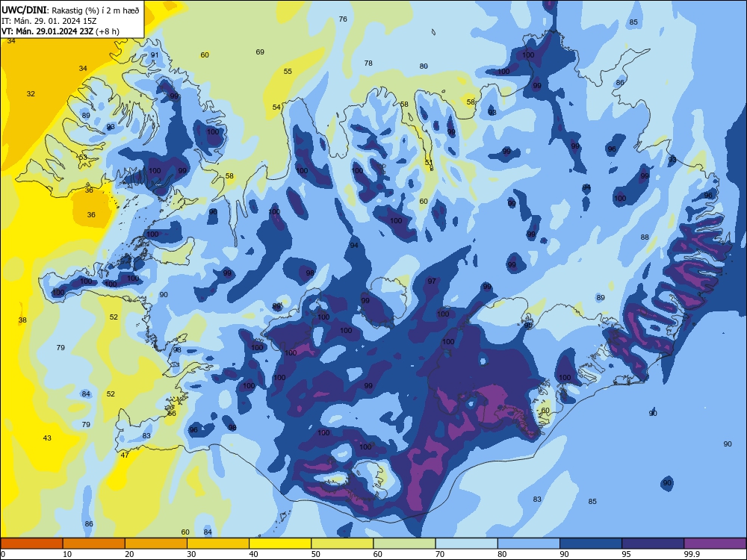Screen dimensions: 747x560
Task: Click the legend tick label '0'
Action: point(3,554)
